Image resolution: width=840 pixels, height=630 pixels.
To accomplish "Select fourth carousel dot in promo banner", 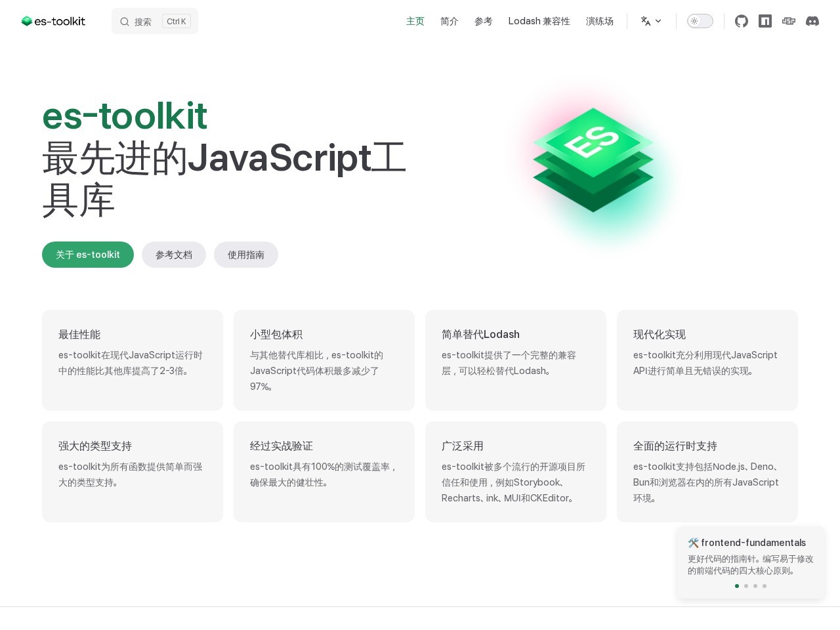I will tap(765, 586).
